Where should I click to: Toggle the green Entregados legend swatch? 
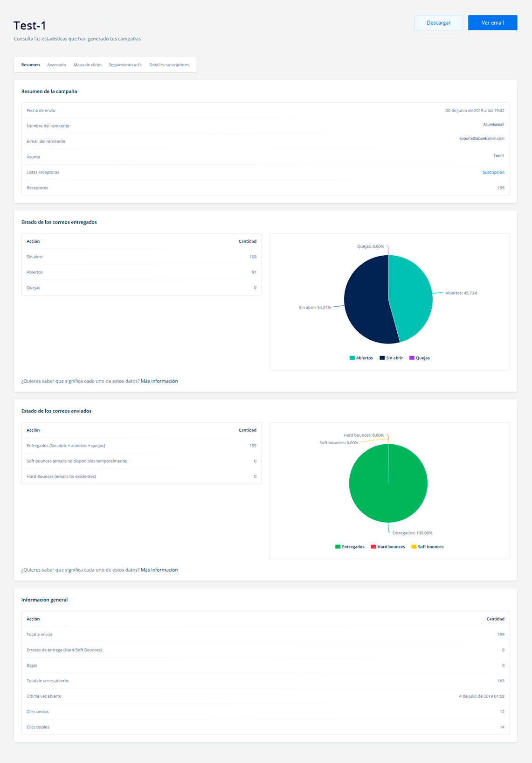coord(338,547)
